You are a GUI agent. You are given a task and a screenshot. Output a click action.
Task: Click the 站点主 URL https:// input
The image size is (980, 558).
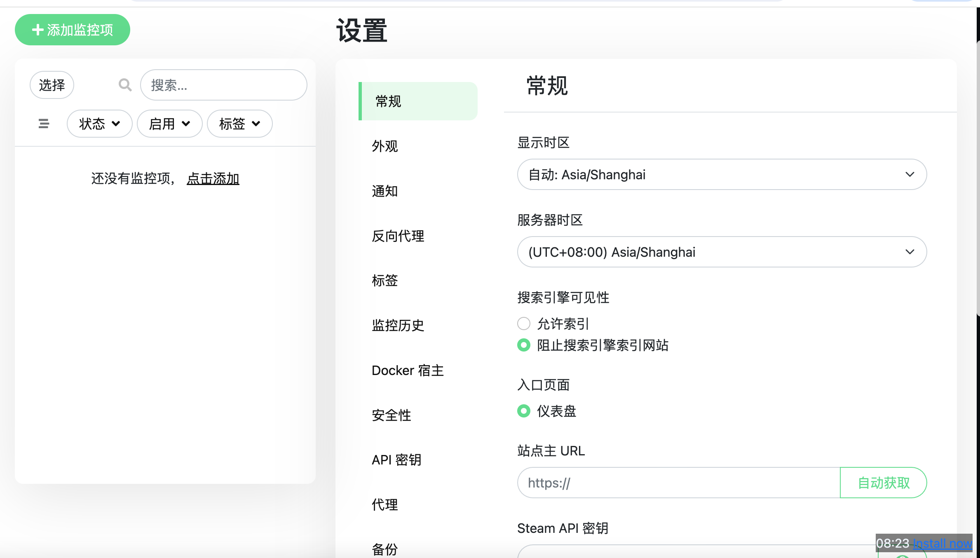[x=679, y=483]
